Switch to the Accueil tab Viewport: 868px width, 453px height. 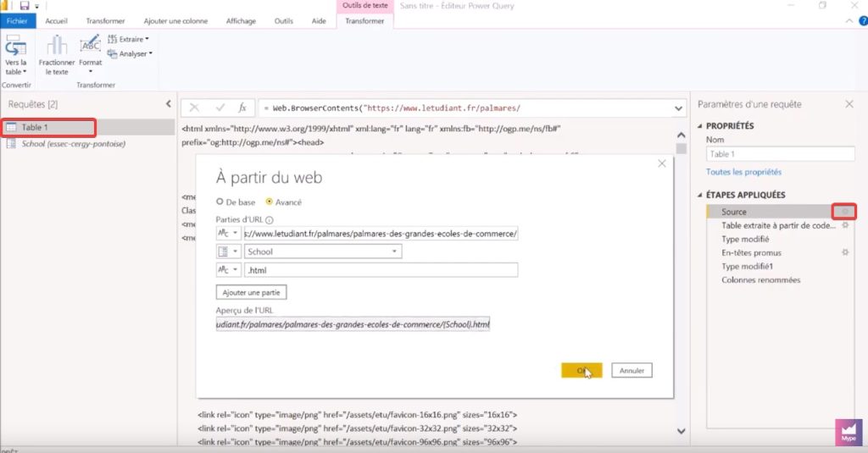pos(56,21)
